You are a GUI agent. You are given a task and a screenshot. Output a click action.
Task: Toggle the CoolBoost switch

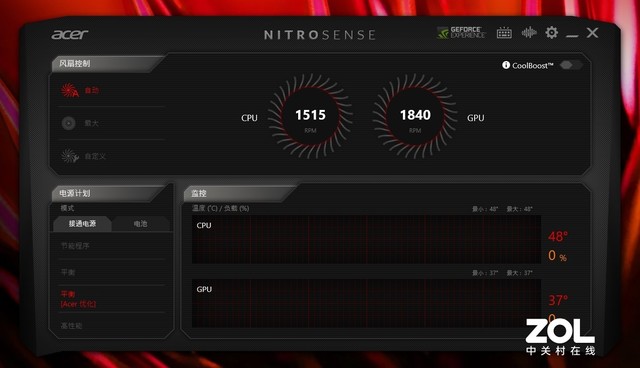point(571,65)
